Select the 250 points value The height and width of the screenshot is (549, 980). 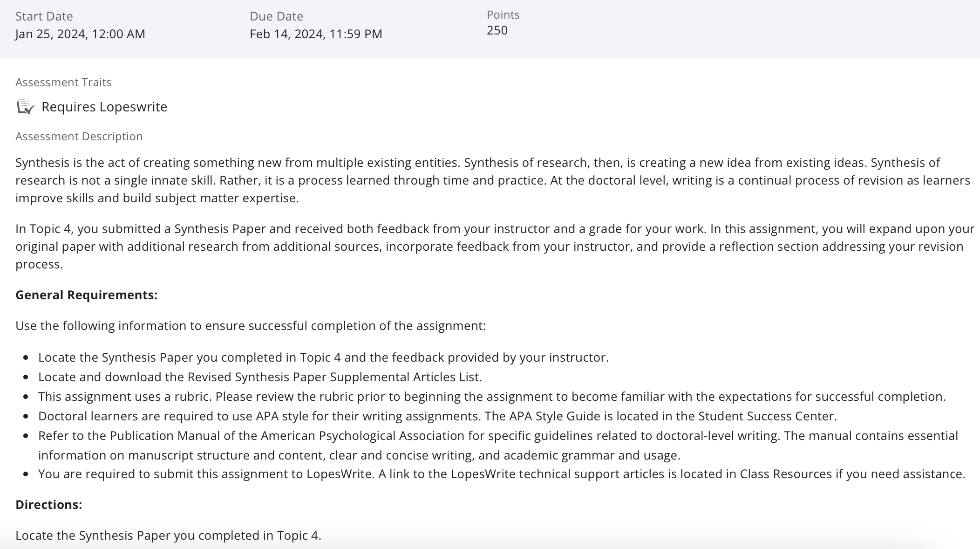point(497,30)
